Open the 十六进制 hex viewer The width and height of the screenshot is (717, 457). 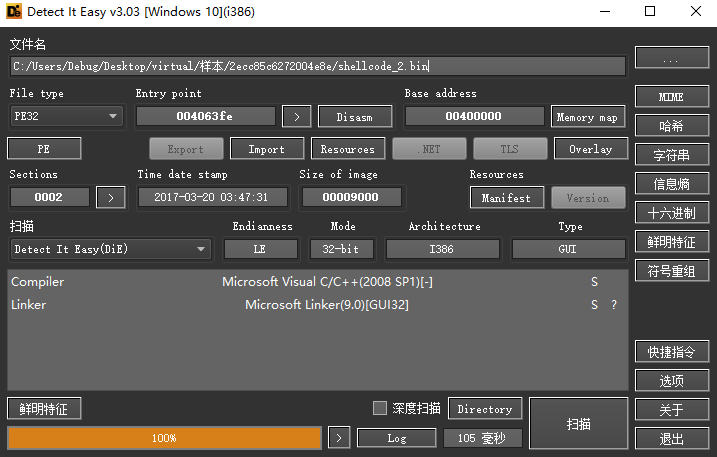(x=671, y=213)
